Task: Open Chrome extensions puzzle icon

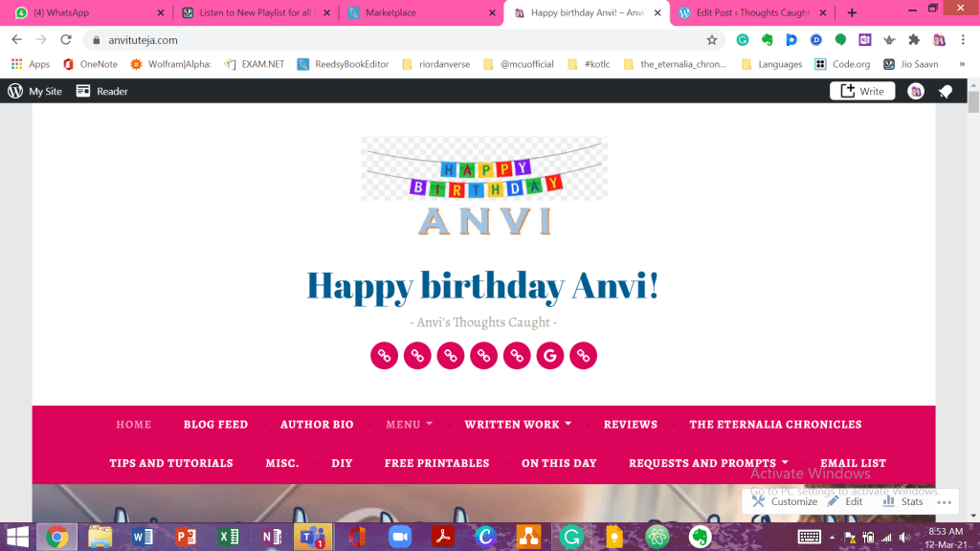Action: pyautogui.click(x=914, y=40)
